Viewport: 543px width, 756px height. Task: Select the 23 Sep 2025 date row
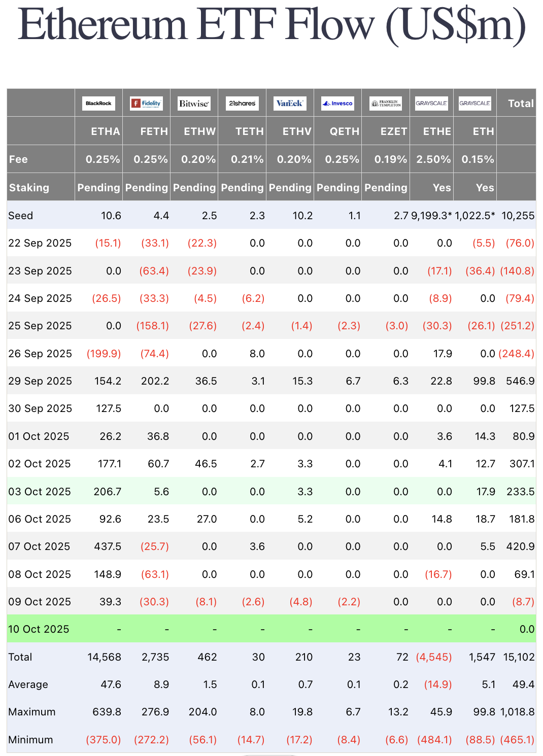(x=271, y=271)
